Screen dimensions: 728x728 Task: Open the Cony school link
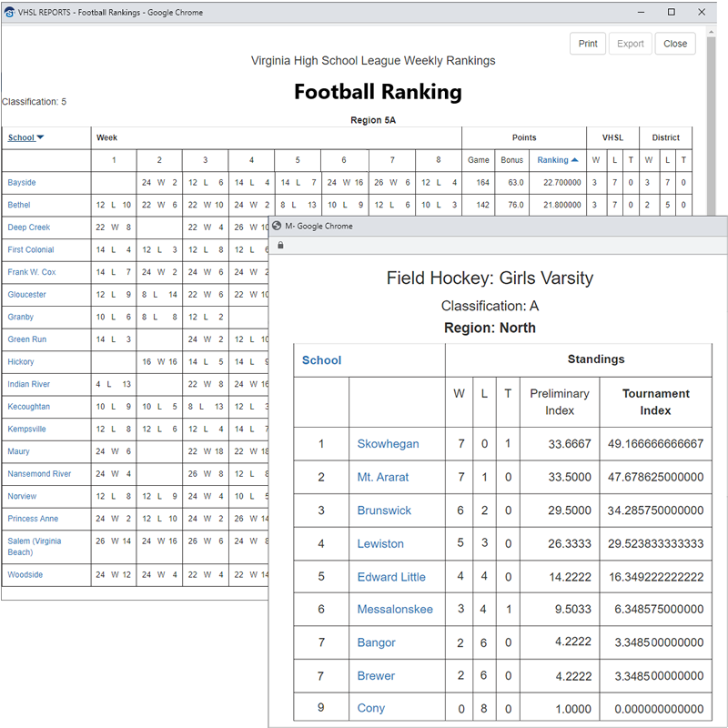(370, 708)
